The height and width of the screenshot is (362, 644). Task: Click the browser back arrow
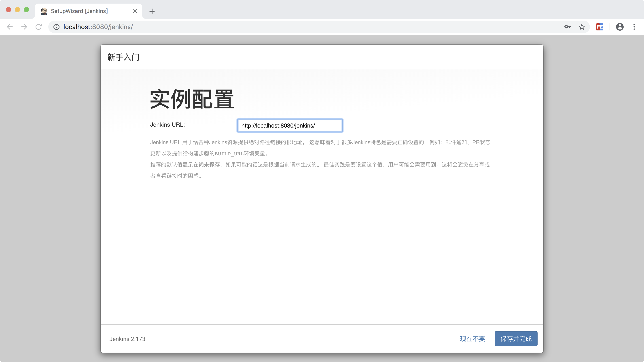10,27
